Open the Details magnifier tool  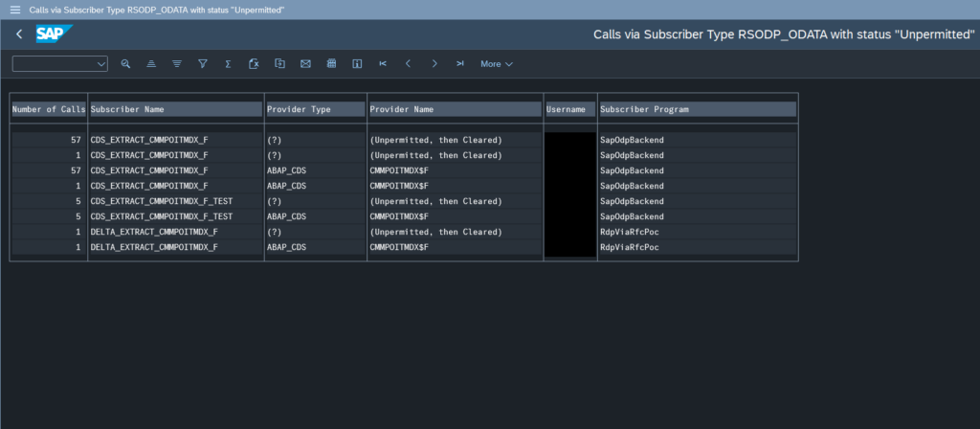point(125,64)
